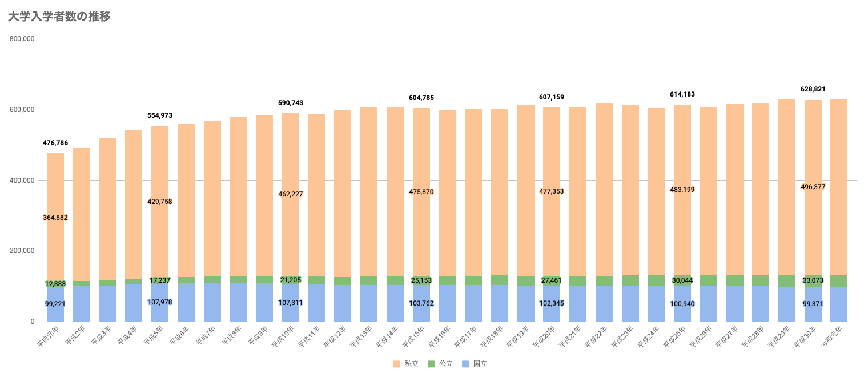Select the 614,183 total data label
This screenshot has width=868, height=381.
click(682, 94)
